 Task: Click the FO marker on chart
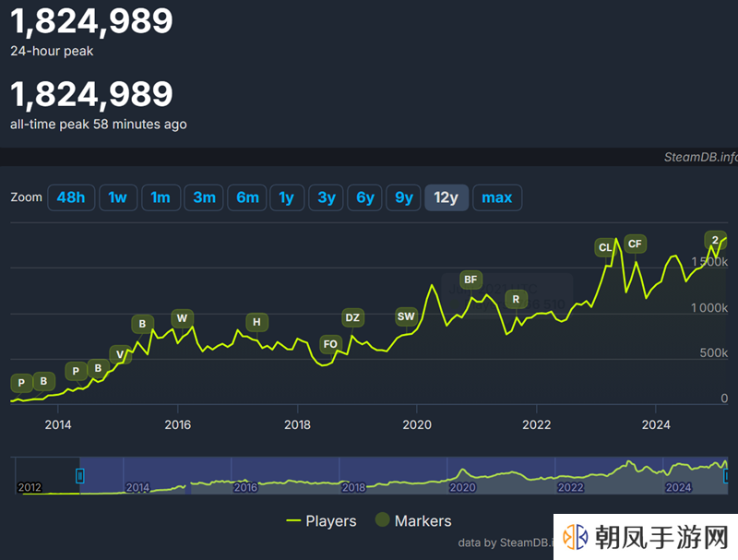pyautogui.click(x=330, y=344)
